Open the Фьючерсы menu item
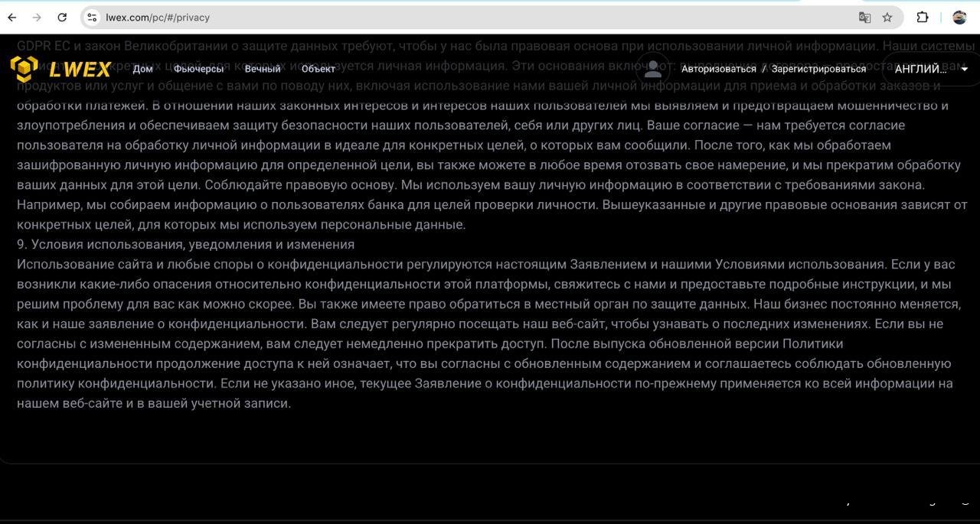Image resolution: width=980 pixels, height=524 pixels. click(198, 69)
